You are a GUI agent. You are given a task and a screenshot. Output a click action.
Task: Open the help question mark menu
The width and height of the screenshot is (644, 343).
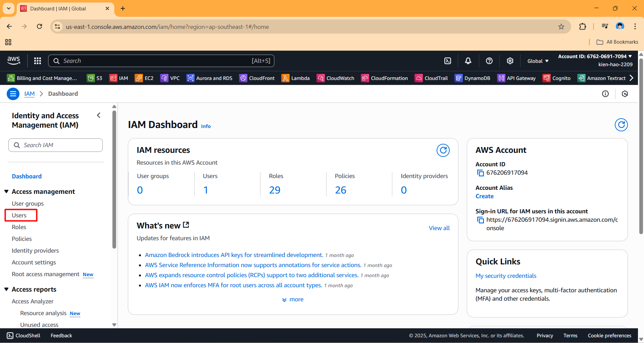(x=489, y=61)
